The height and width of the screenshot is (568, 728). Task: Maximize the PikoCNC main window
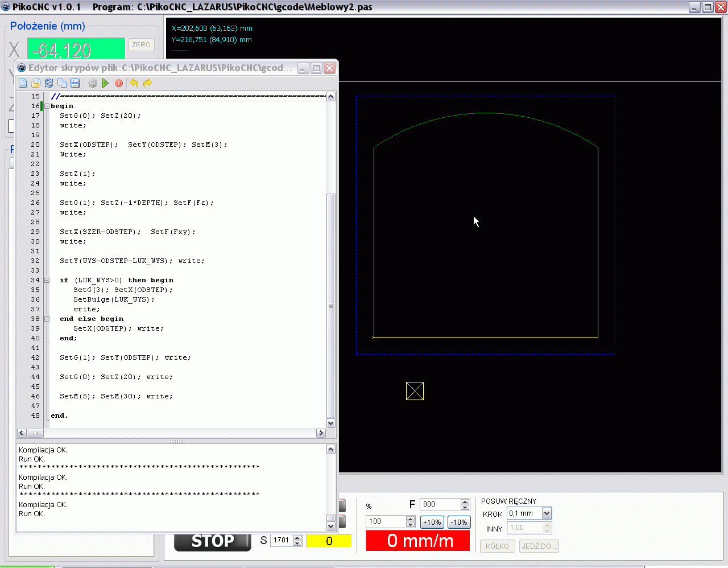[708, 7]
